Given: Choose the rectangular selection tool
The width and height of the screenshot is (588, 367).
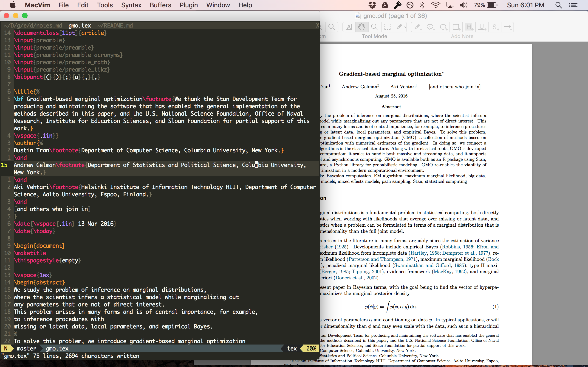Looking at the screenshot, I should tap(387, 27).
